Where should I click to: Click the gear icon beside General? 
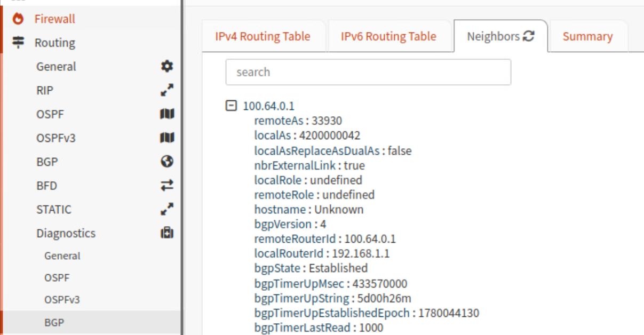tap(167, 67)
